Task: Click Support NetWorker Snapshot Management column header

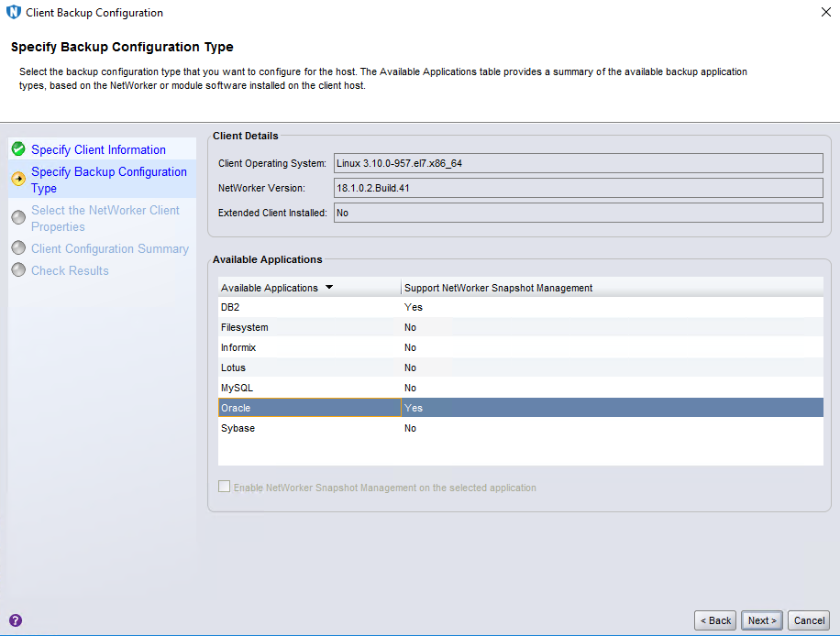Action: pos(499,288)
